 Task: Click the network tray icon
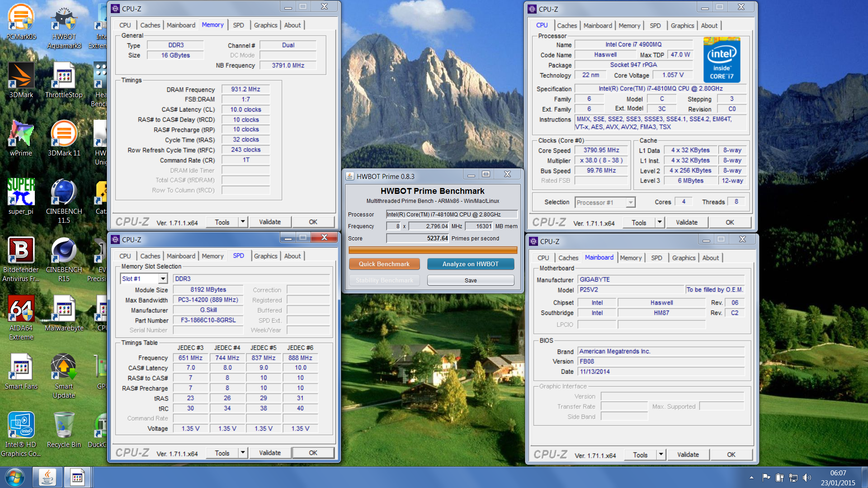(x=793, y=477)
